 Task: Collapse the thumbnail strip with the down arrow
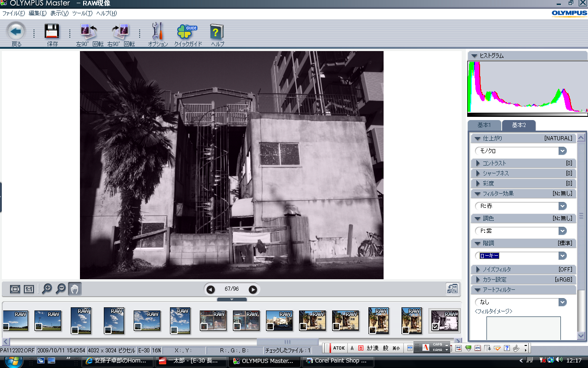232,299
